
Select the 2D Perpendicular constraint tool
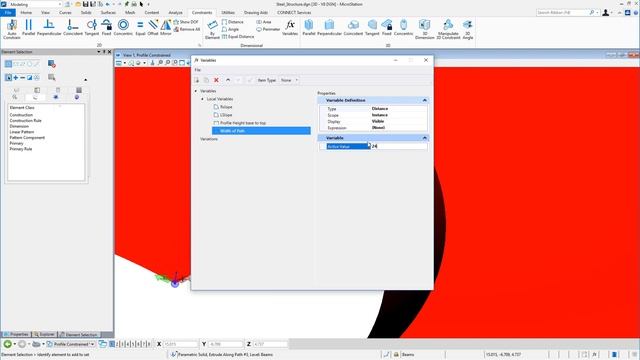pos(49,28)
